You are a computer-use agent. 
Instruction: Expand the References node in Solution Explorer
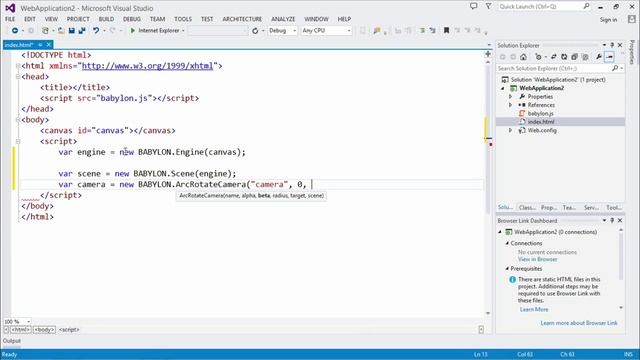click(x=510, y=105)
